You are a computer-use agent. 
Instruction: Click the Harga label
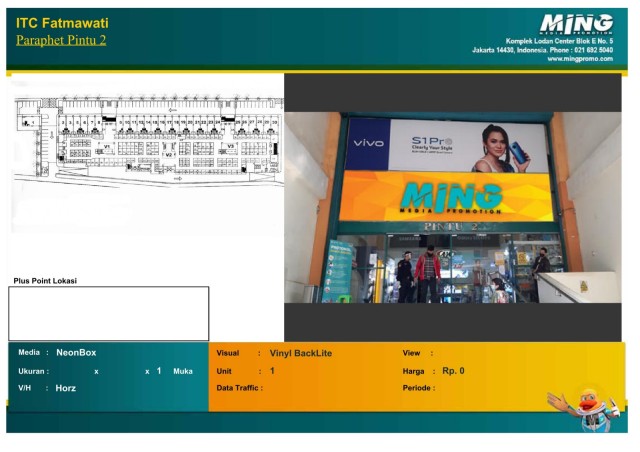tap(413, 371)
